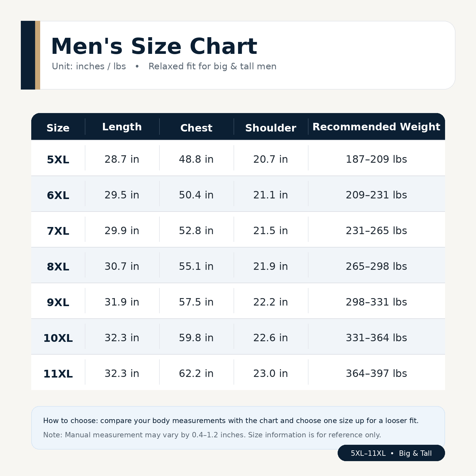Select the Recommended Weight column header
This screenshot has height=476, width=476.
coord(376,127)
